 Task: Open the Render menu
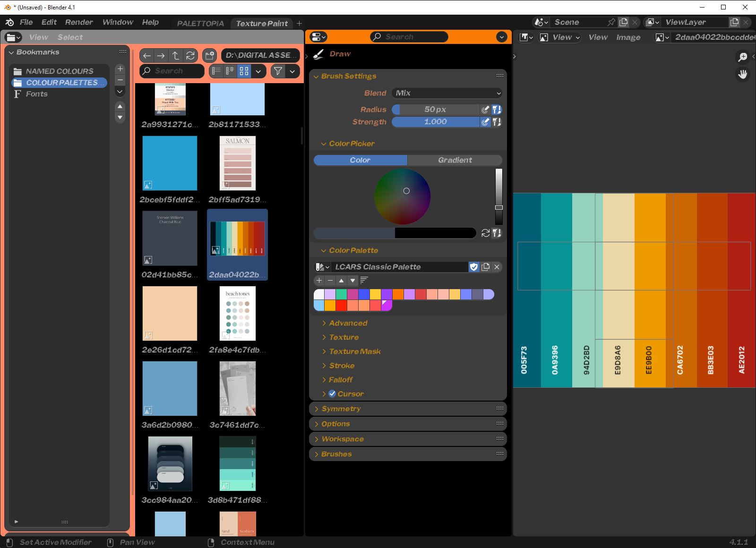click(x=79, y=22)
